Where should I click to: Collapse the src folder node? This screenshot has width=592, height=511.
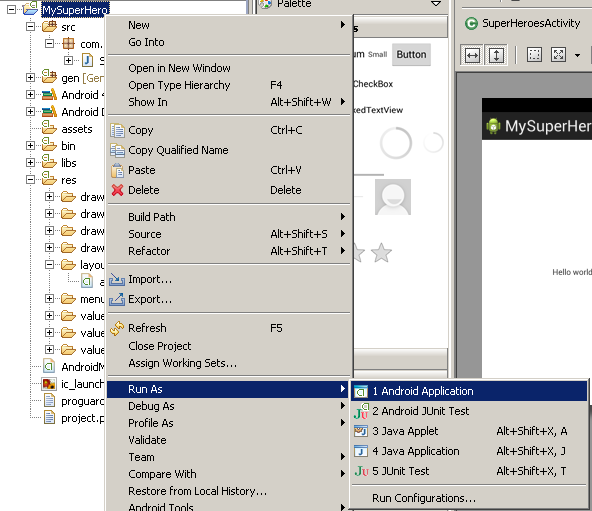pos(30,26)
